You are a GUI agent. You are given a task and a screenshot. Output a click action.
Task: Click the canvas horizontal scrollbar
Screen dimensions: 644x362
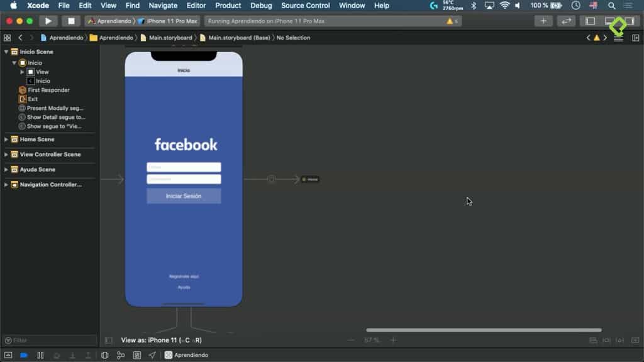pos(484,329)
